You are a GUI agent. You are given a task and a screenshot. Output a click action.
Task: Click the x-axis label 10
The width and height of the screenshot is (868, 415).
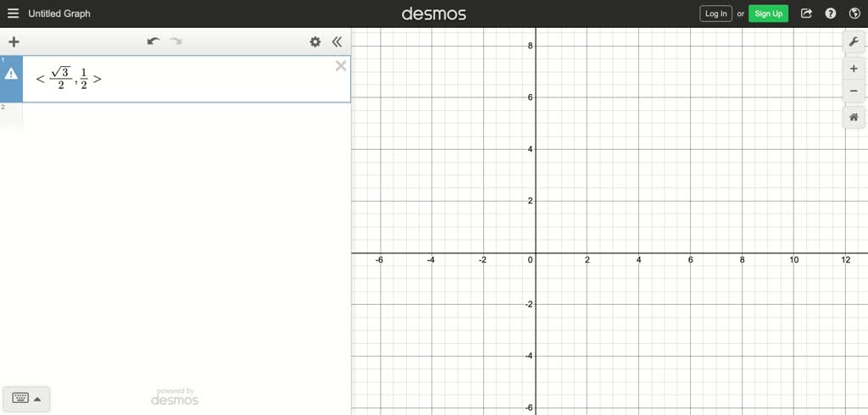tap(793, 260)
